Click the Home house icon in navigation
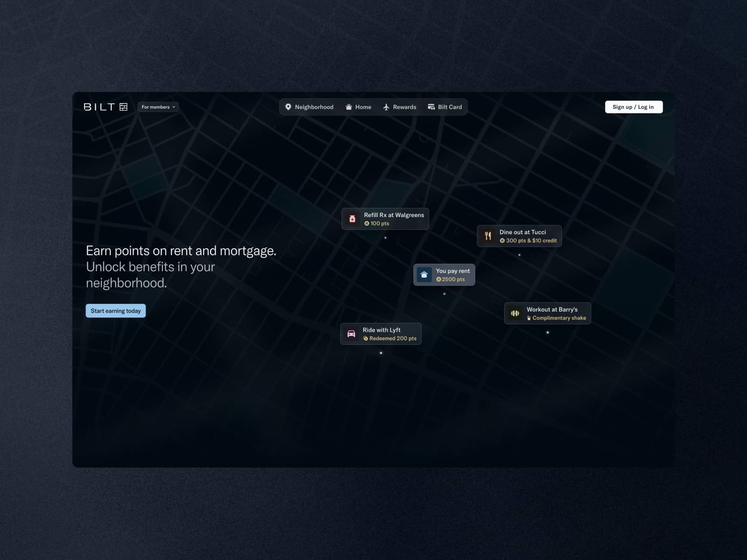747x560 pixels. click(x=349, y=107)
